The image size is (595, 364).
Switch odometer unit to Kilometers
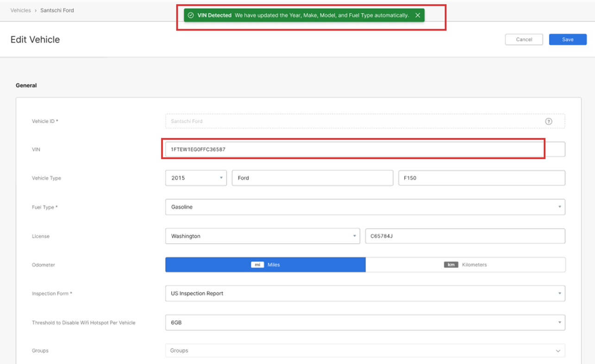pos(465,265)
